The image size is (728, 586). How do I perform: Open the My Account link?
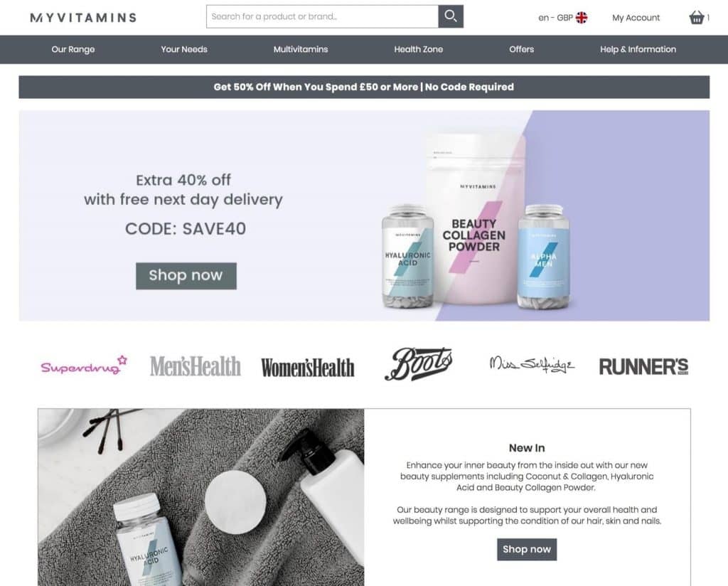pyautogui.click(x=636, y=18)
